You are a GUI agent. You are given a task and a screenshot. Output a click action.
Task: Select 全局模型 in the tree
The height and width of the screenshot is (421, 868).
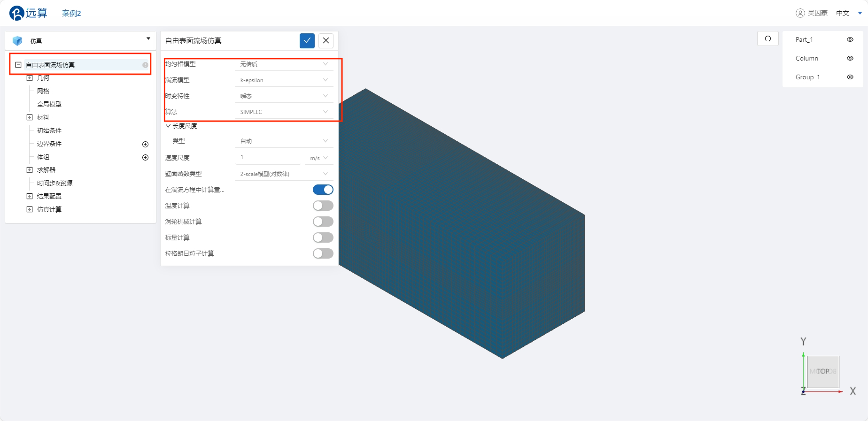[x=49, y=104]
